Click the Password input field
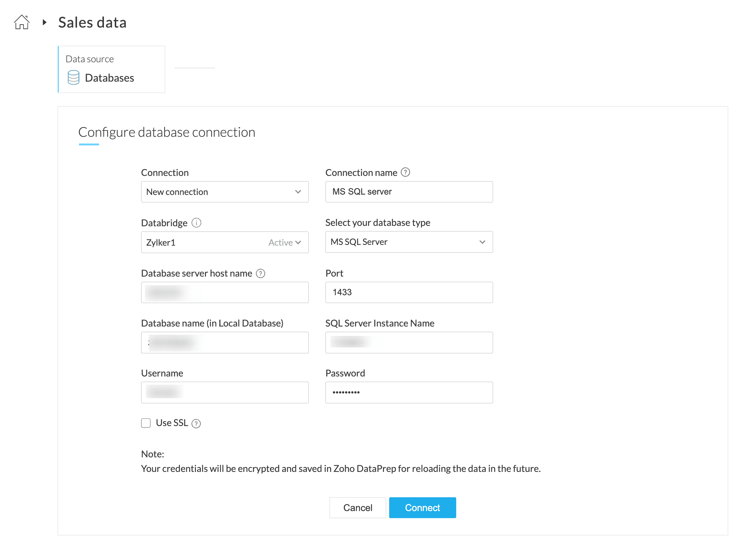 (409, 393)
